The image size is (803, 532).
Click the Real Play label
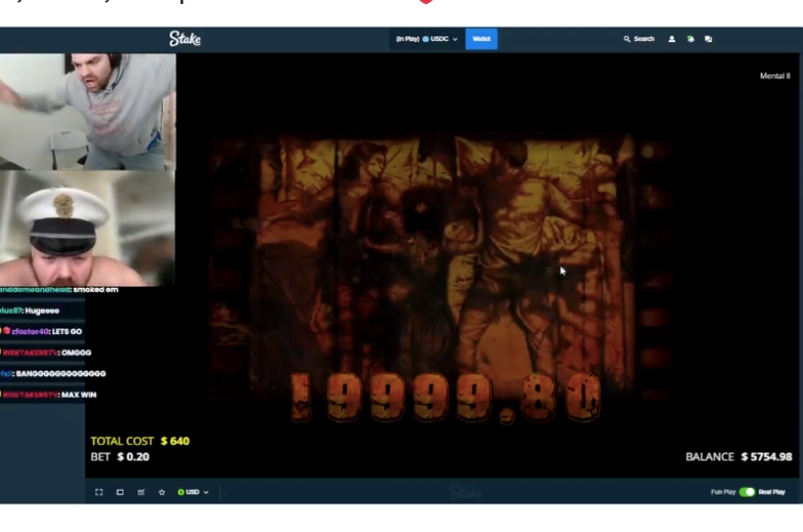772,492
